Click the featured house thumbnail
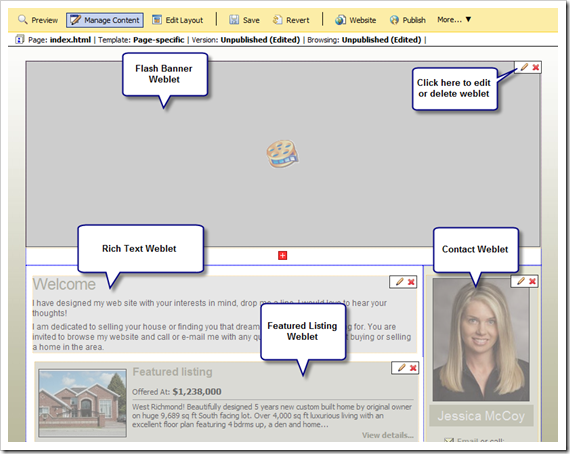This screenshot has height=454, width=570. point(83,403)
